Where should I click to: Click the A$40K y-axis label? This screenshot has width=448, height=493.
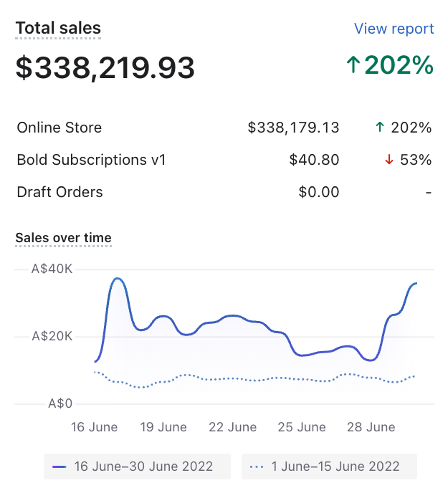pos(52,269)
